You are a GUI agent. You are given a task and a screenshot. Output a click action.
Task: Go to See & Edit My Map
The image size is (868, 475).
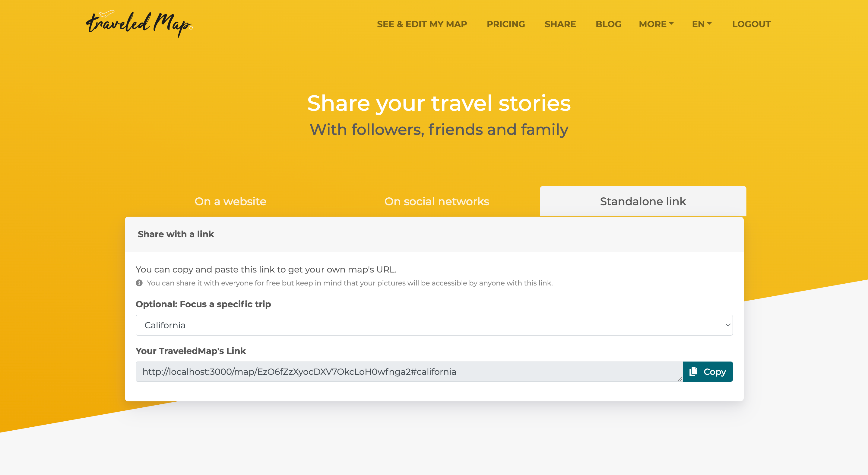click(422, 24)
